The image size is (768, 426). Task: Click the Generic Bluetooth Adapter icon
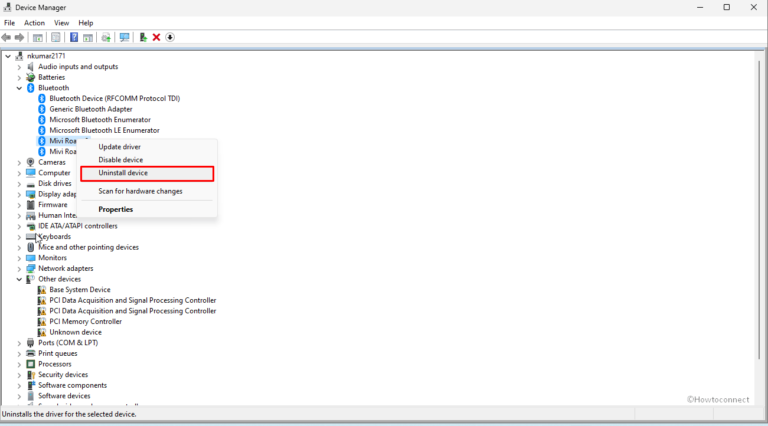pyautogui.click(x=42, y=109)
